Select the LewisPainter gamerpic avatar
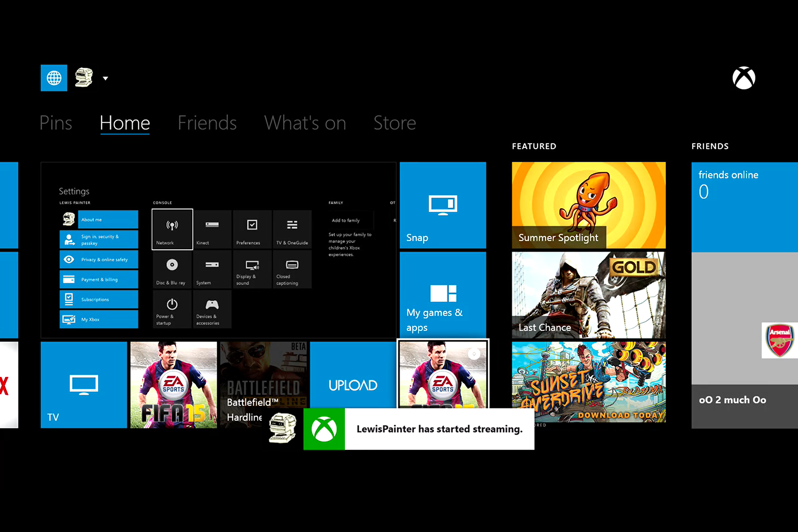This screenshot has height=532, width=798. pyautogui.click(x=84, y=78)
